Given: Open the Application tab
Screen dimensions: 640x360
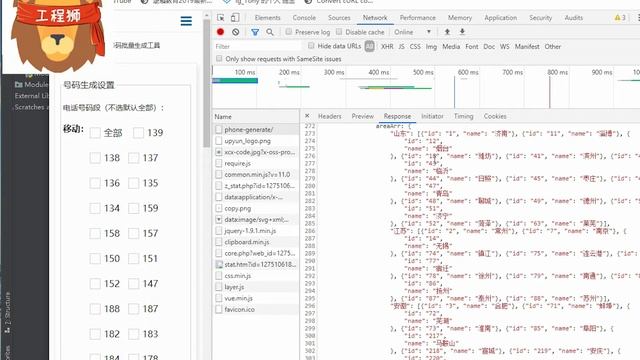Looking at the screenshot, I should (500, 18).
